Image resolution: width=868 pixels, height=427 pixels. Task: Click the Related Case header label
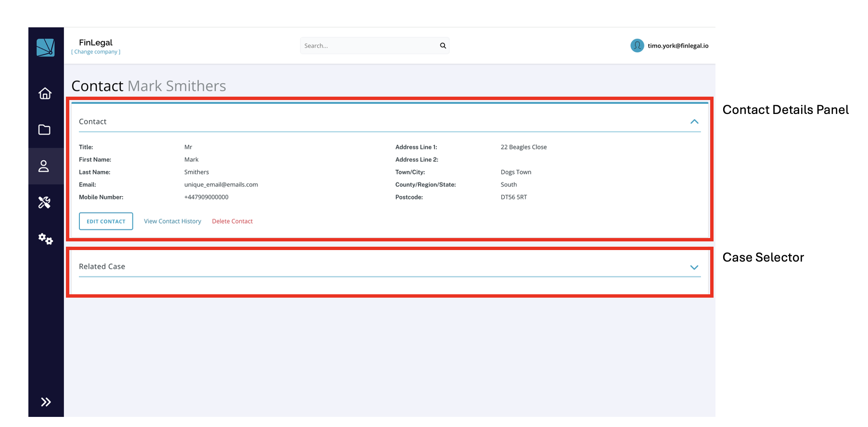tap(102, 266)
